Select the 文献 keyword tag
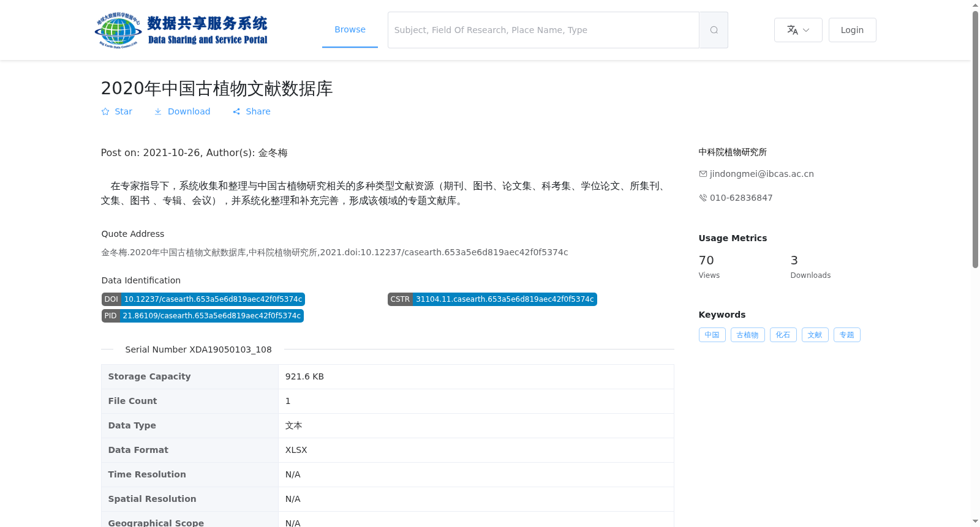Screen dimensions: 980x527 [x=815, y=335]
